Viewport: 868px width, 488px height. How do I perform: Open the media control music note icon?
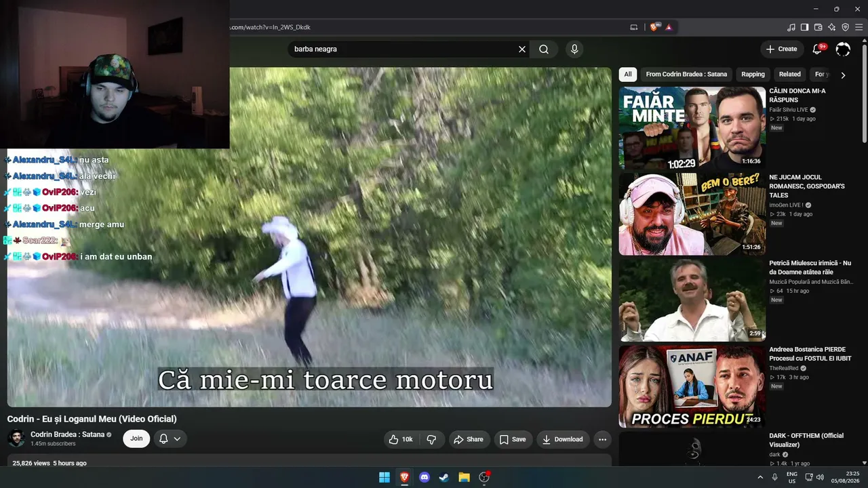pos(791,27)
